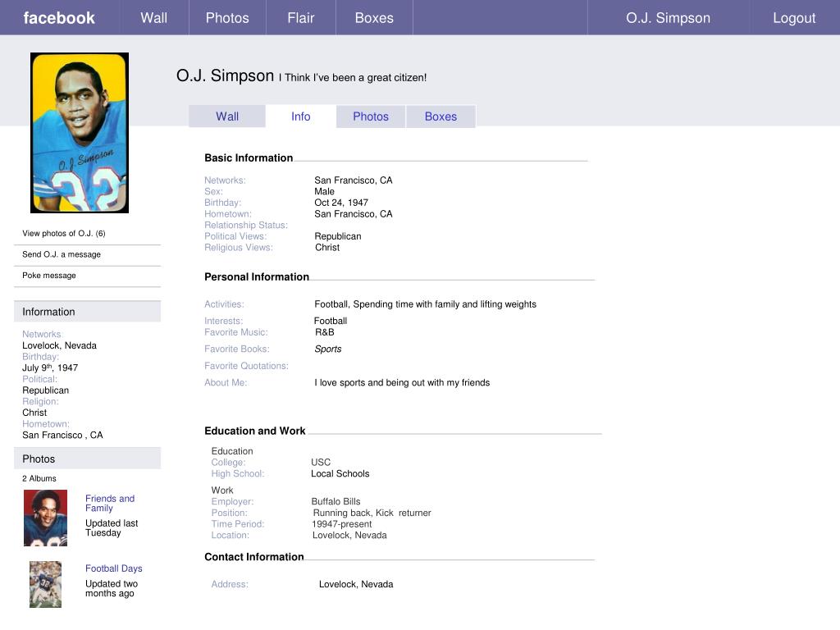Viewport: 840px width, 630px height.
Task: Click the Poke message link
Action: [49, 275]
